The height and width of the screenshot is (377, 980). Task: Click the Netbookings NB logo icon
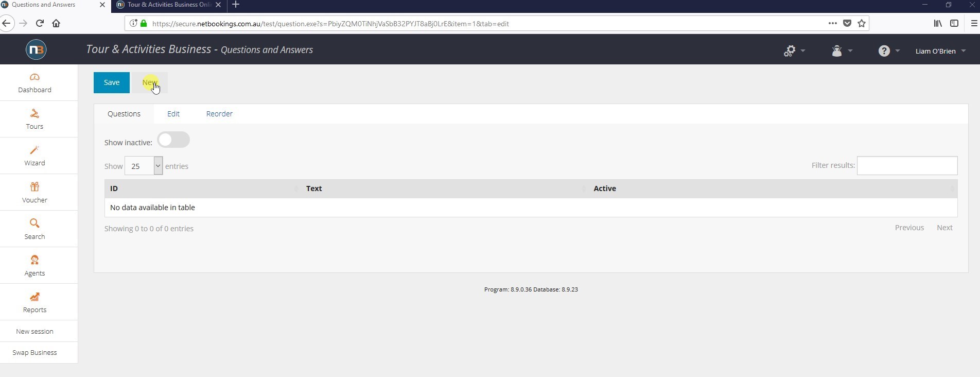click(x=36, y=49)
